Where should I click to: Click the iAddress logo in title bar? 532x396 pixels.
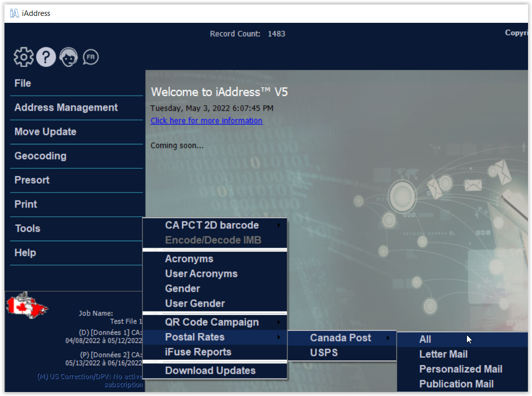pos(14,13)
